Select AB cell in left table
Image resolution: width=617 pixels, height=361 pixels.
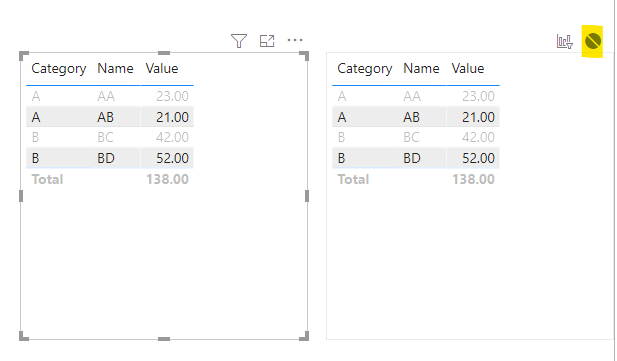(105, 117)
